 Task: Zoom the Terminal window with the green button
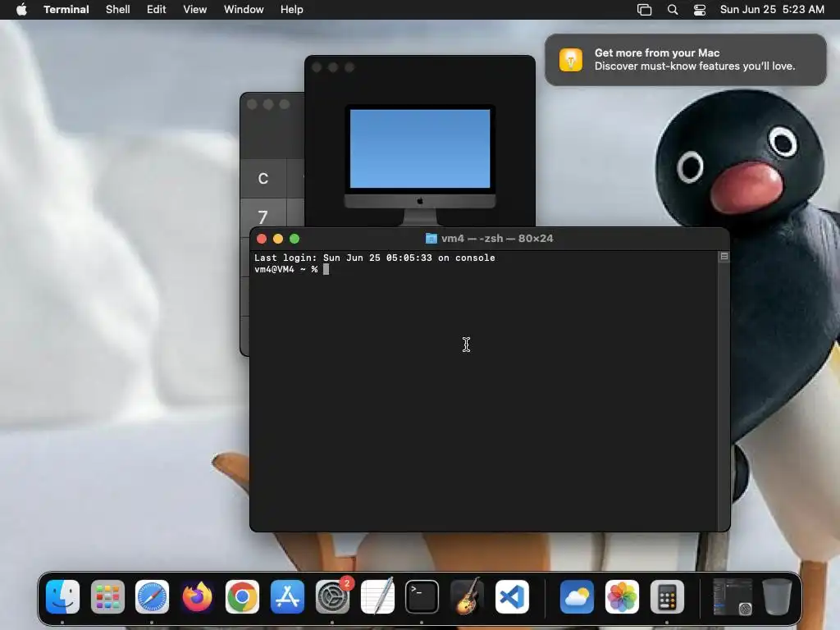click(294, 239)
